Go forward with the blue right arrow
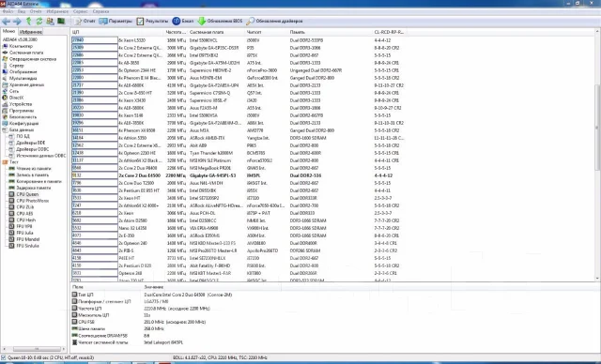The height and width of the screenshot is (364, 601). pos(17,22)
